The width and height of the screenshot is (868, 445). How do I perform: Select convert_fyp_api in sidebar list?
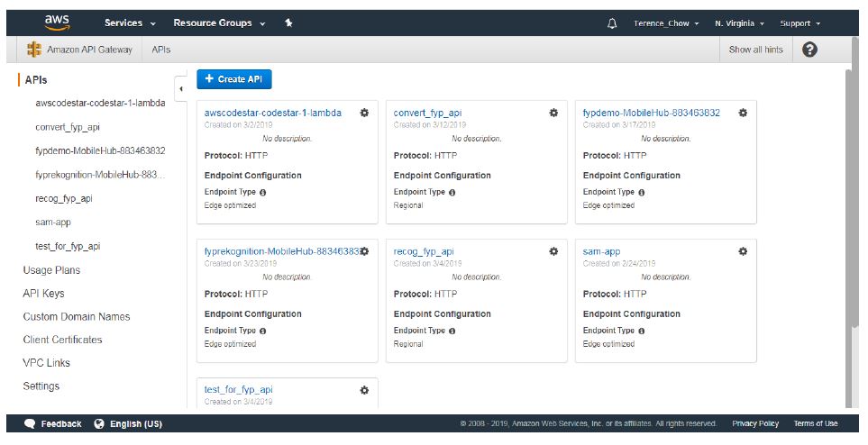[x=68, y=127]
